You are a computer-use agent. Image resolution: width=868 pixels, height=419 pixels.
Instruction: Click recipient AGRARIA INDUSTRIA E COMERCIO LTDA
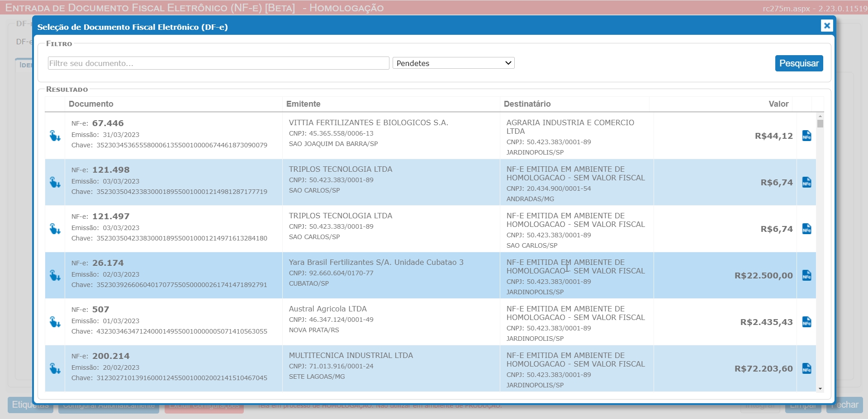point(570,127)
